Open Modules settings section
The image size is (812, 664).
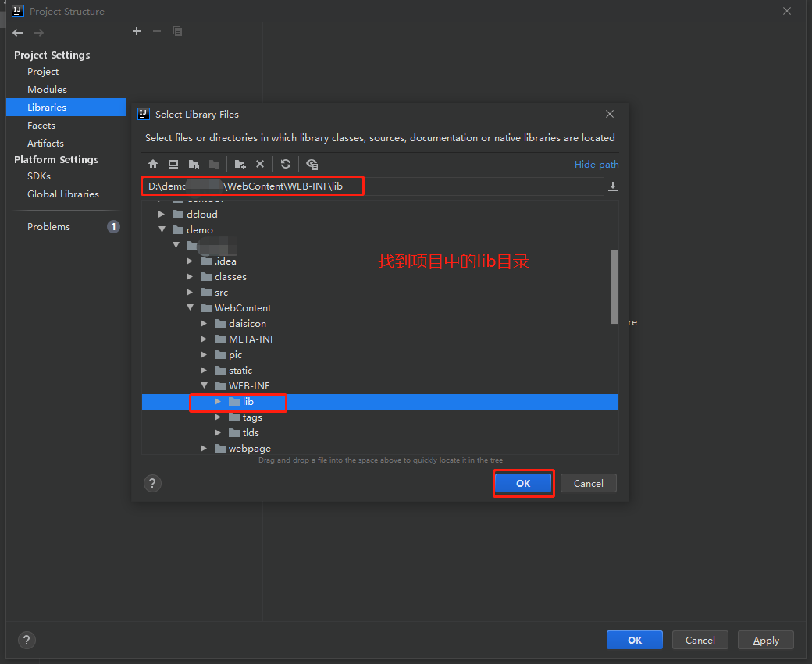(47, 90)
